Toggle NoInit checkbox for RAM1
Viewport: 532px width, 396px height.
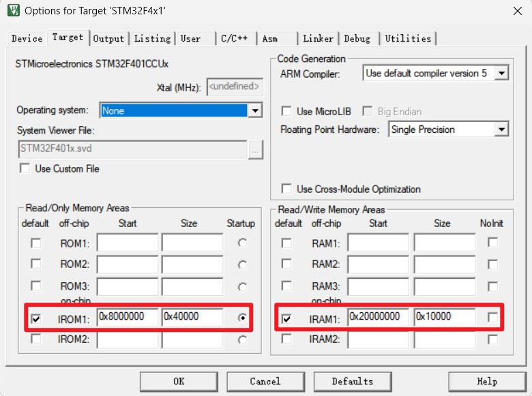[x=492, y=243]
